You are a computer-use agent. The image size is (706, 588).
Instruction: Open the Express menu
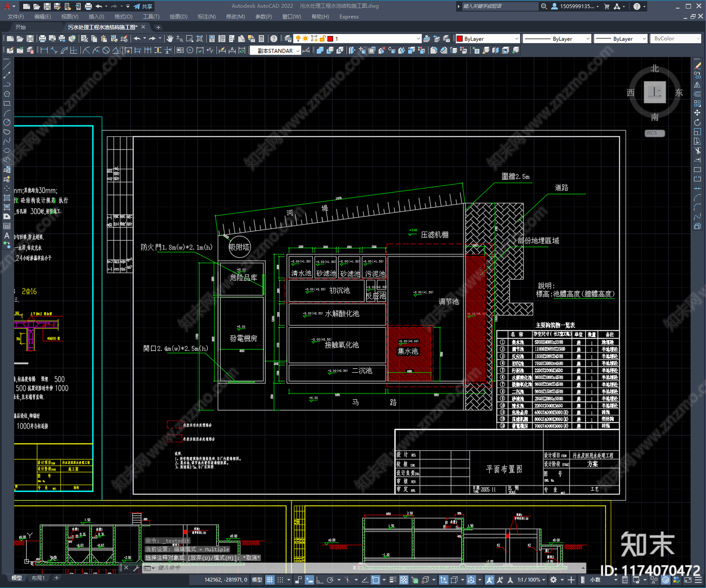349,17
